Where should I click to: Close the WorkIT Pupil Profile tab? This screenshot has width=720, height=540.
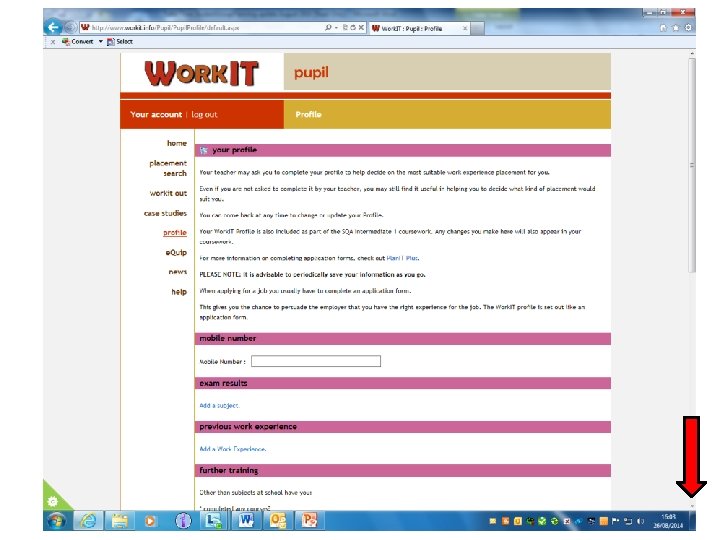click(x=465, y=28)
